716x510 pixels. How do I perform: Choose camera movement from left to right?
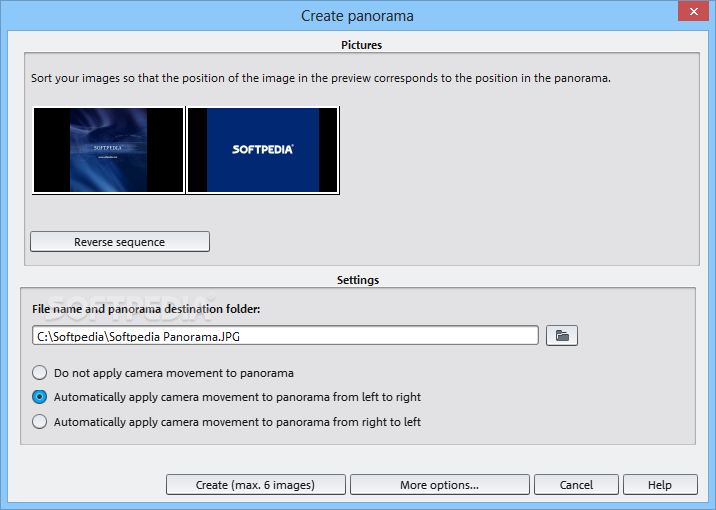pos(226,397)
